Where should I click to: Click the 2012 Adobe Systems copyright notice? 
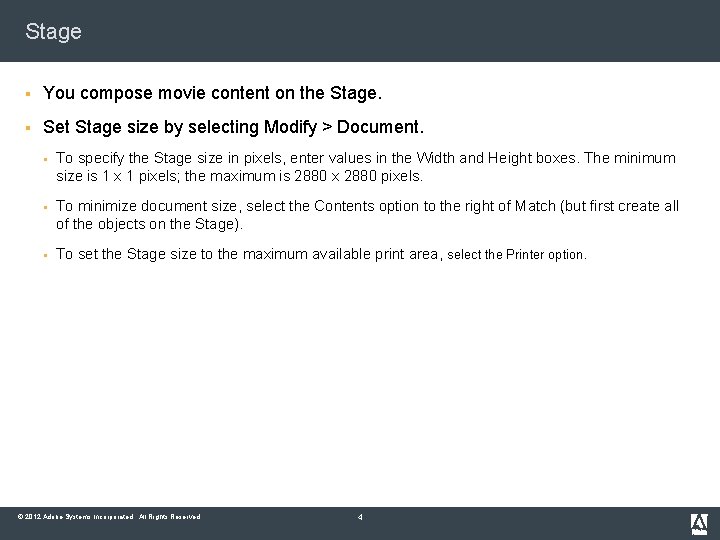(x=109, y=517)
